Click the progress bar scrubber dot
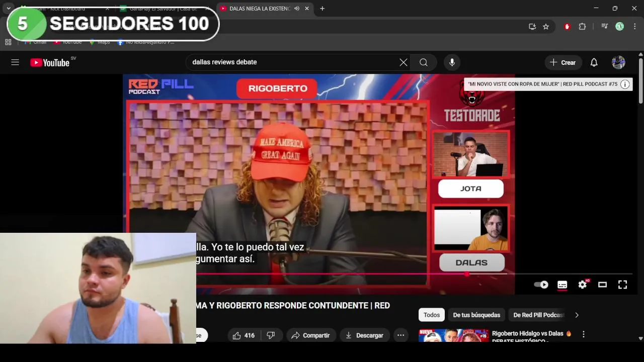The height and width of the screenshot is (362, 644). coord(467,274)
